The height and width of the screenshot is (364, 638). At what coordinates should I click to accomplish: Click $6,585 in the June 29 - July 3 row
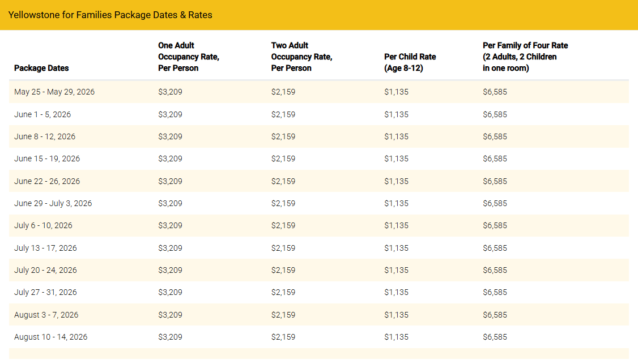pyautogui.click(x=495, y=203)
